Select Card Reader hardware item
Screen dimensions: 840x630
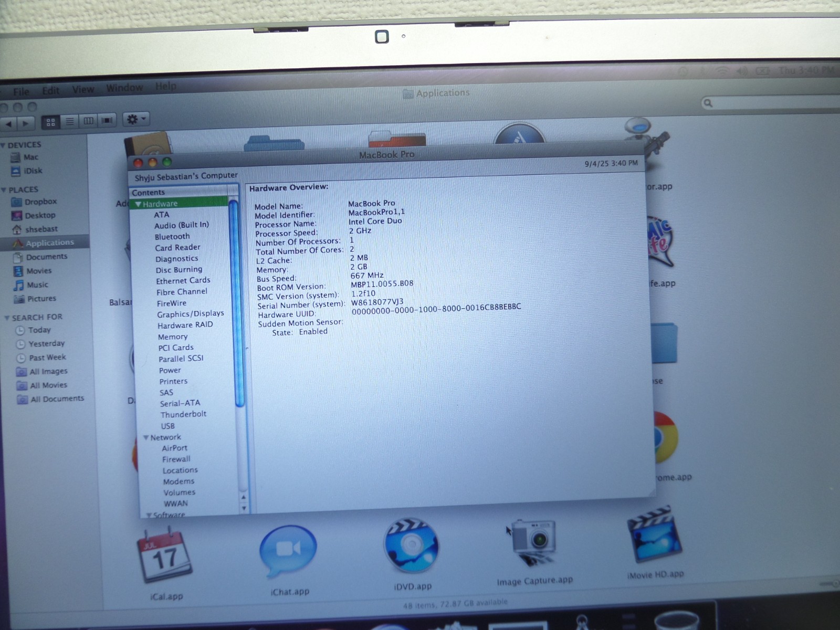click(177, 247)
